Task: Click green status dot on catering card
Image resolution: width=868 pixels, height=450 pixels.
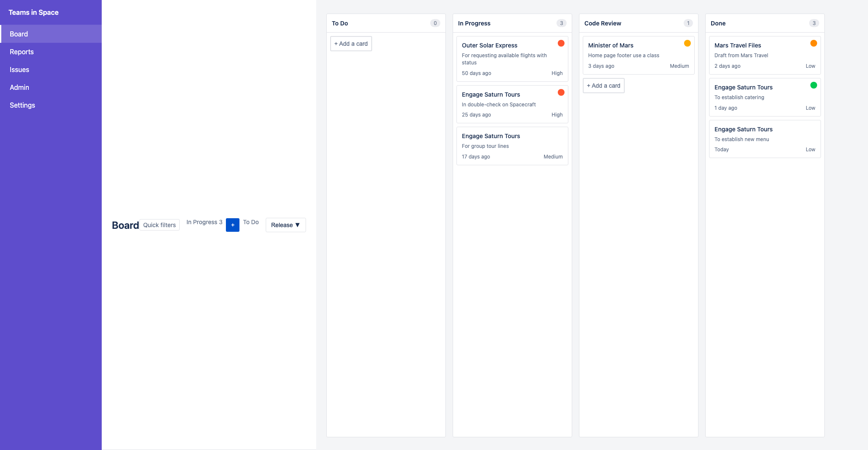Action: coord(813,85)
